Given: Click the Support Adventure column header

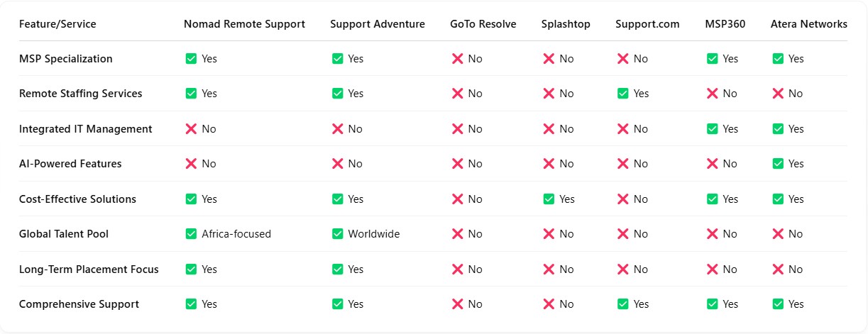Looking at the screenshot, I should 378,24.
